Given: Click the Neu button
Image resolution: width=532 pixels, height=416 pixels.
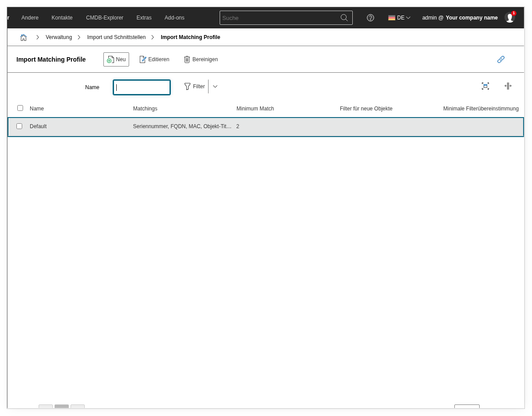Looking at the screenshot, I should (x=116, y=59).
